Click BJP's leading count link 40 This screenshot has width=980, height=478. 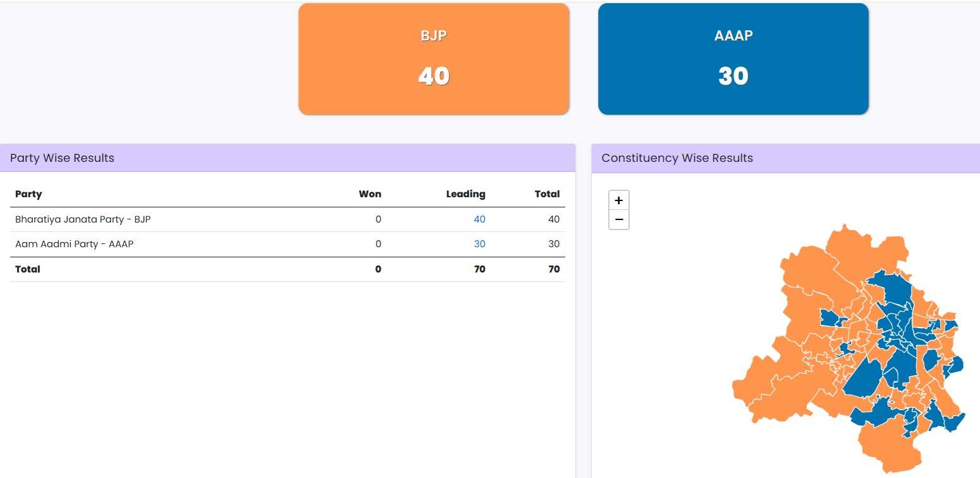click(479, 219)
